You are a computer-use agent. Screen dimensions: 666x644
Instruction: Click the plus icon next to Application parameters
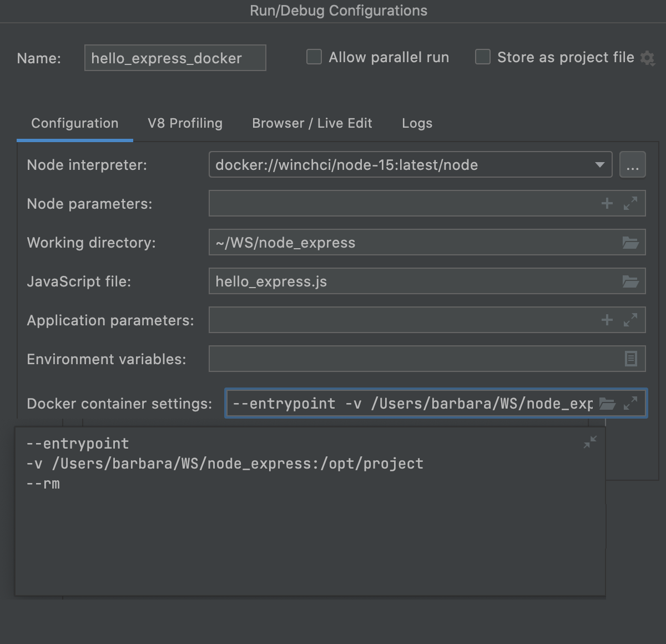tap(607, 320)
